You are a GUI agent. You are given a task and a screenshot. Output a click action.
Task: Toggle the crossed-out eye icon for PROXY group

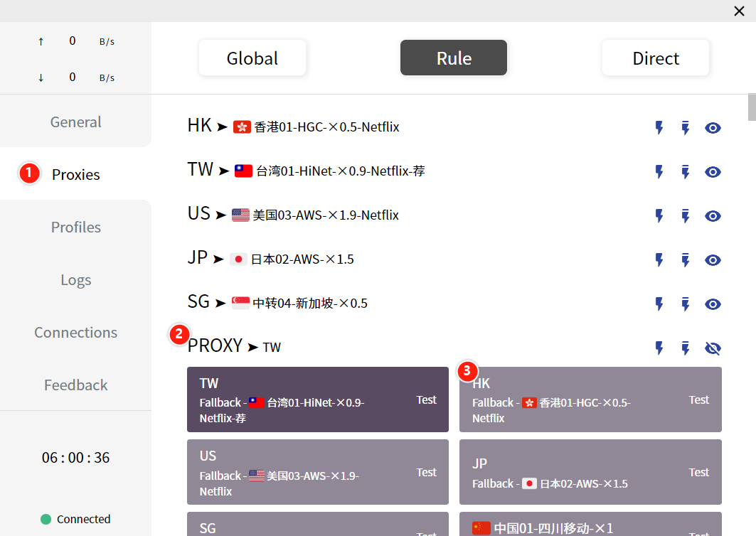tap(713, 348)
